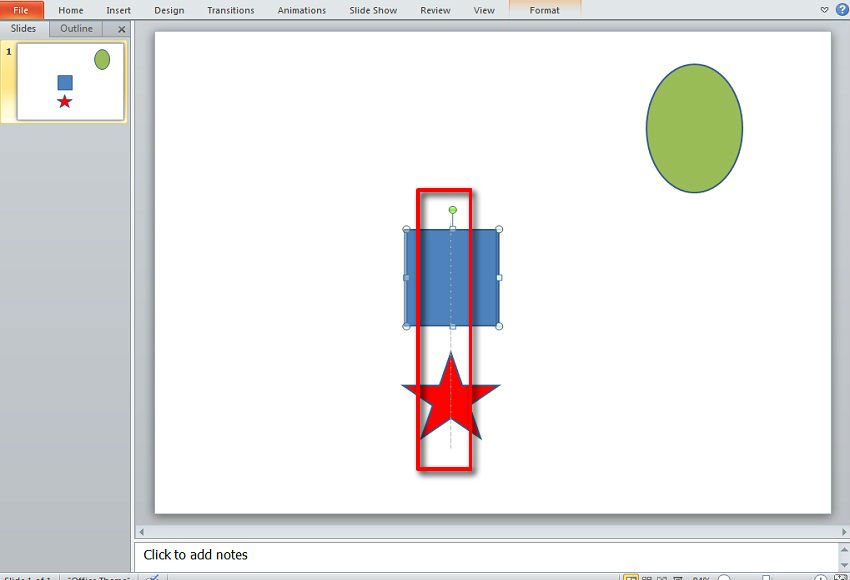850x580 pixels.
Task: Zoom in using the plus icon
Action: pos(823,575)
